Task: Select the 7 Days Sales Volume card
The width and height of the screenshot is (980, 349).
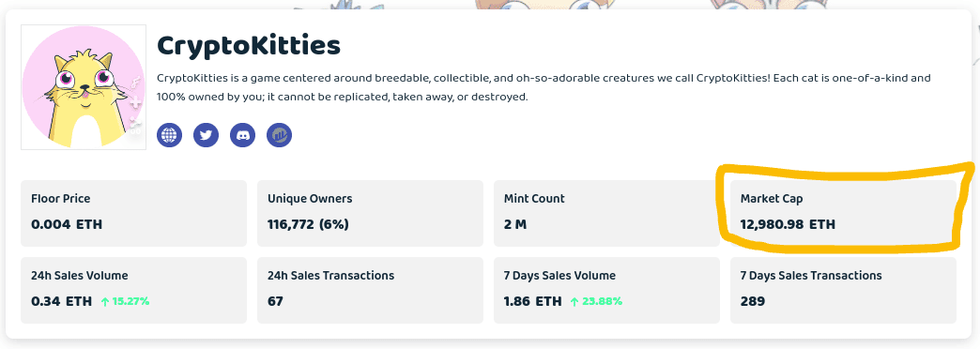Action: coord(607,290)
